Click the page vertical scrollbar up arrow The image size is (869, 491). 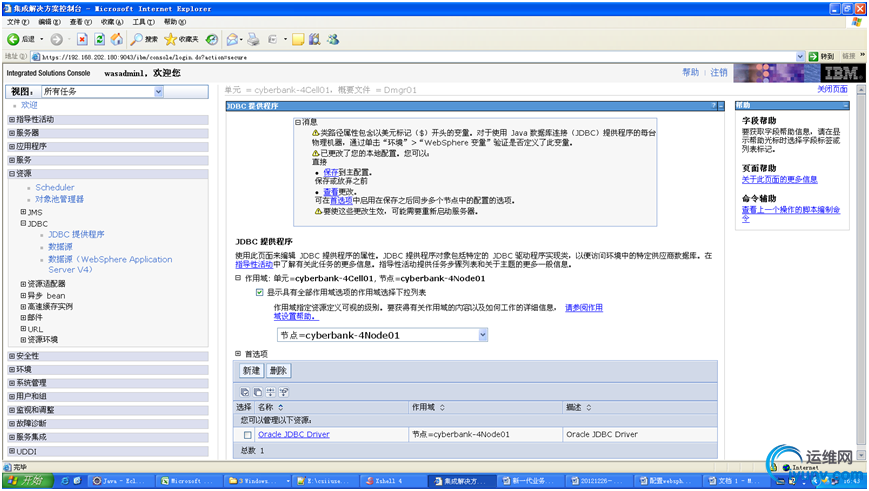click(x=861, y=89)
